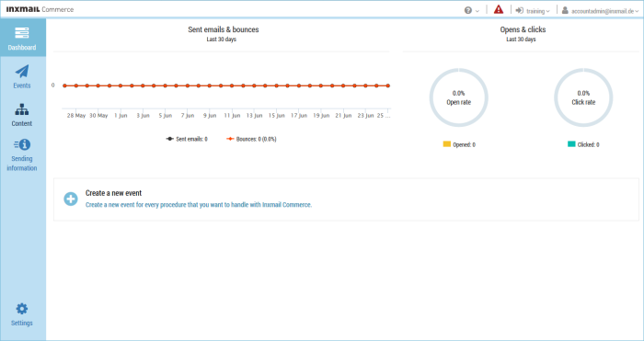Click the Inxmail Commerce logo
Screen dimensions: 644x341
[40, 9]
